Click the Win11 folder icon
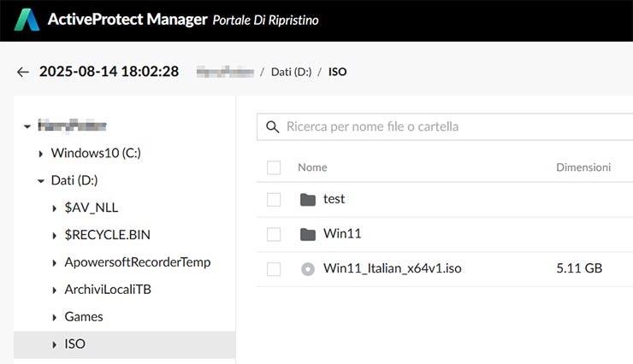This screenshot has height=364, width=633. coord(308,234)
